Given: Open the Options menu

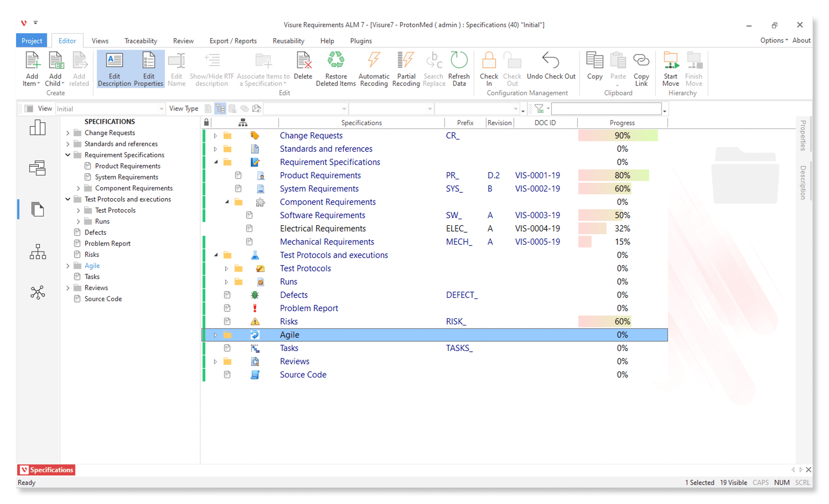Looking at the screenshot, I should point(774,40).
